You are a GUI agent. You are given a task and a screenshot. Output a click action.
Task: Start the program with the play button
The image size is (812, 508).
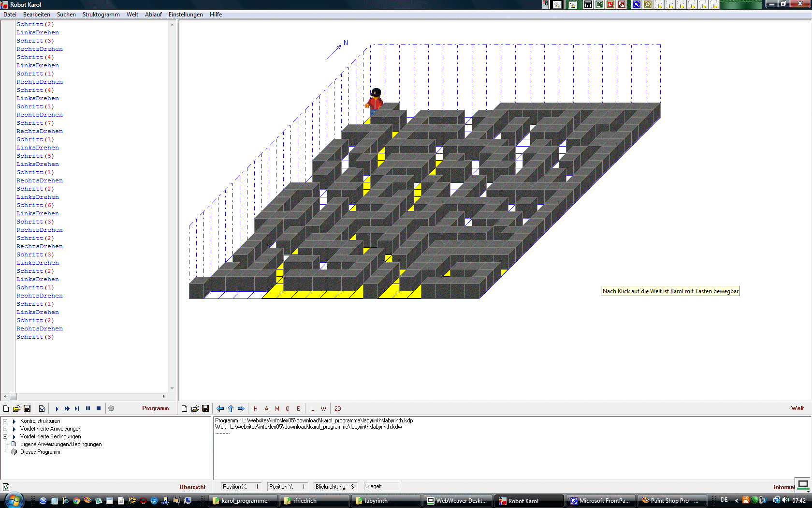(57, 408)
